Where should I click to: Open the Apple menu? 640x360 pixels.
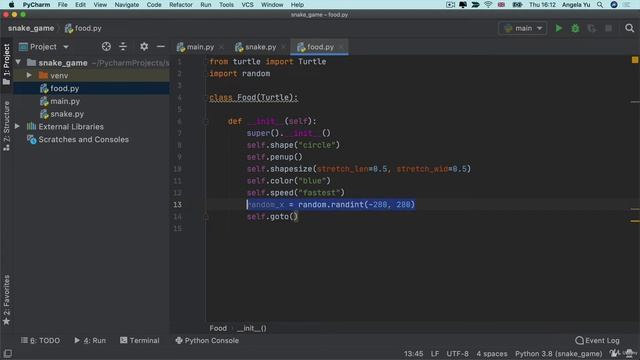pyautogui.click(x=11, y=5)
